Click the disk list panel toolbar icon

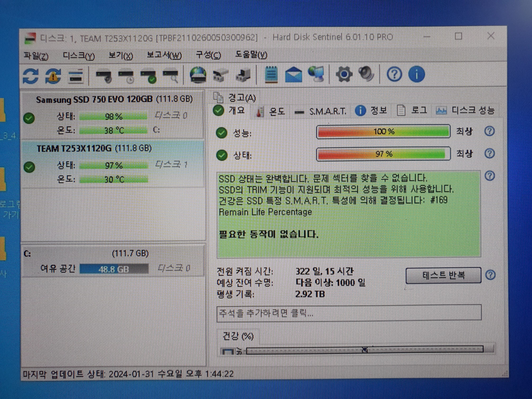[x=76, y=76]
